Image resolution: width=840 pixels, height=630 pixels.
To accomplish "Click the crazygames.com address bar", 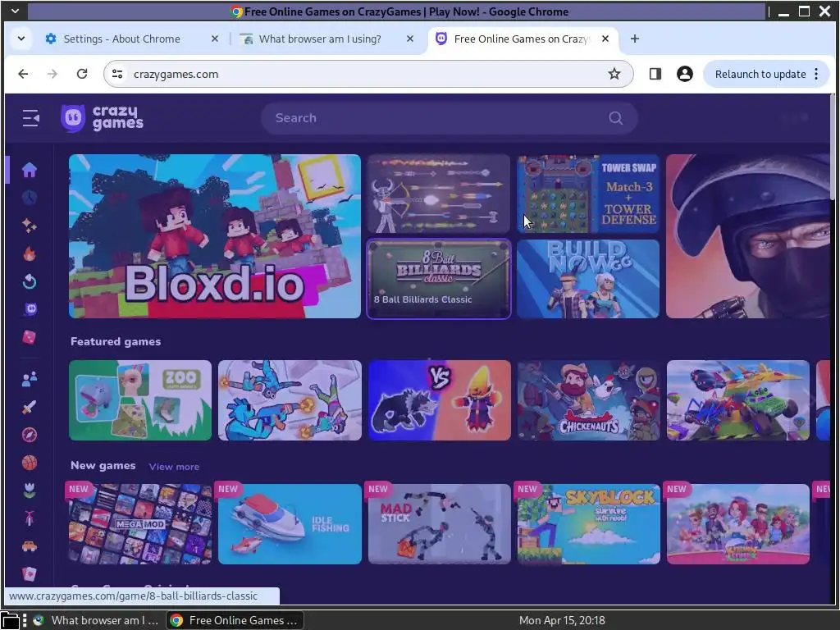I will coord(368,74).
